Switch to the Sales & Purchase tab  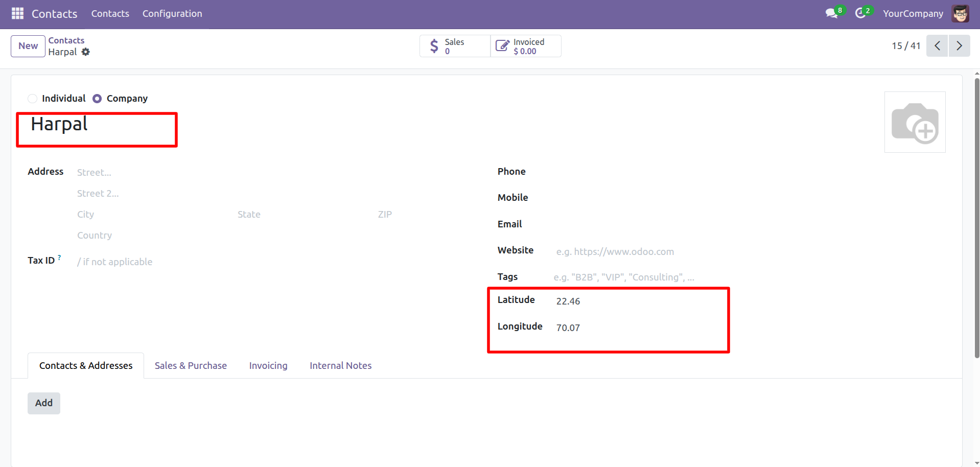click(x=191, y=366)
